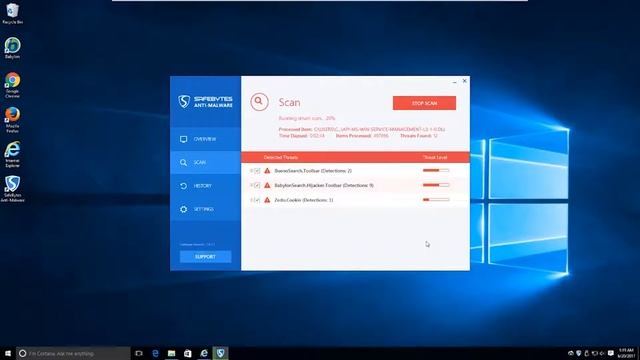Open Task View on the taskbar
Image resolution: width=640 pixels, height=360 pixels.
(x=139, y=353)
